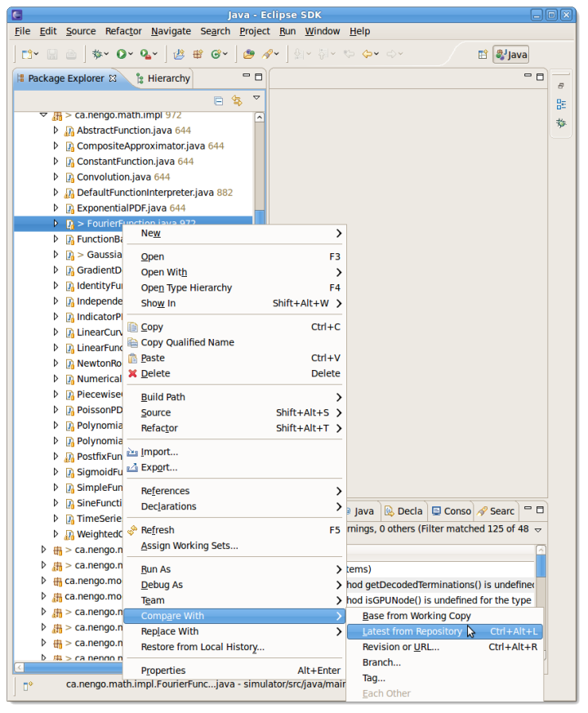Expand ConstantFunction.java tree node
588x713 pixels.
(56, 162)
